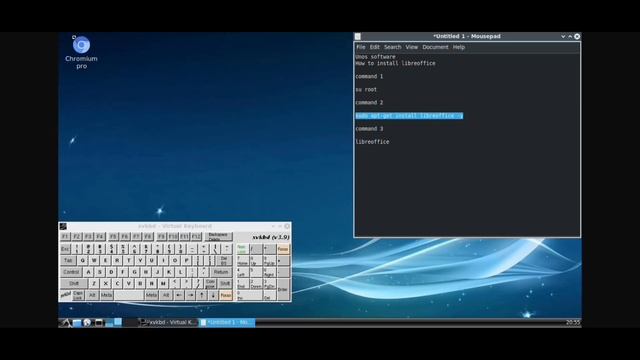Tap the right arrow key on xvkbd

[190, 295]
